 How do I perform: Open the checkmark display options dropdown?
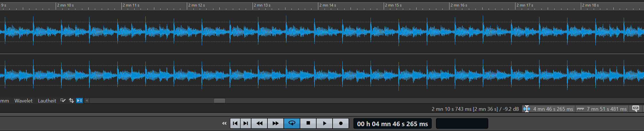(63, 101)
